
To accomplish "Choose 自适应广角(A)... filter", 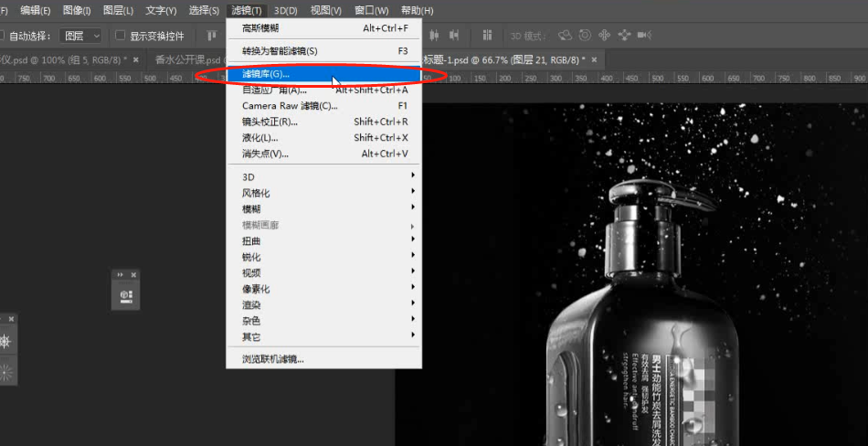I will coord(323,90).
